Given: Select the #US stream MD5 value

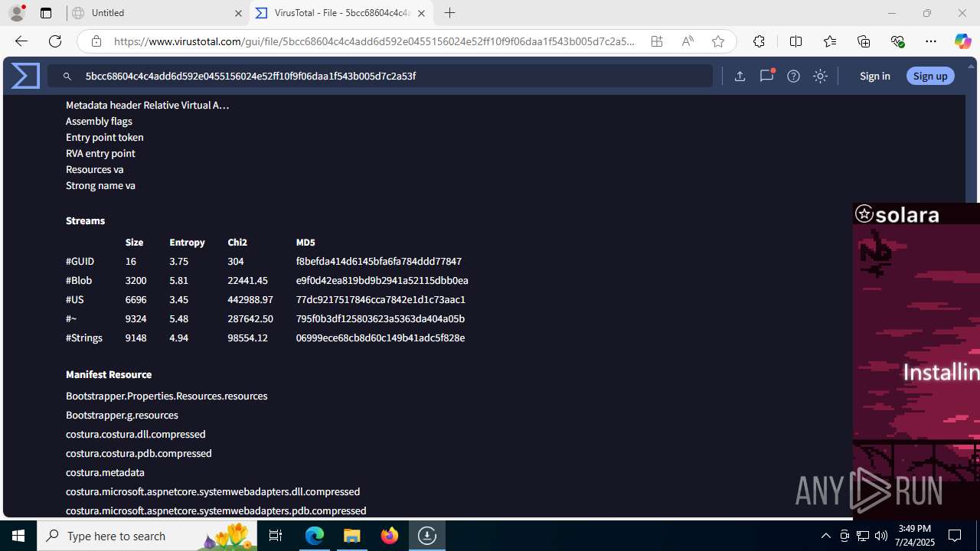Looking at the screenshot, I should click(381, 299).
